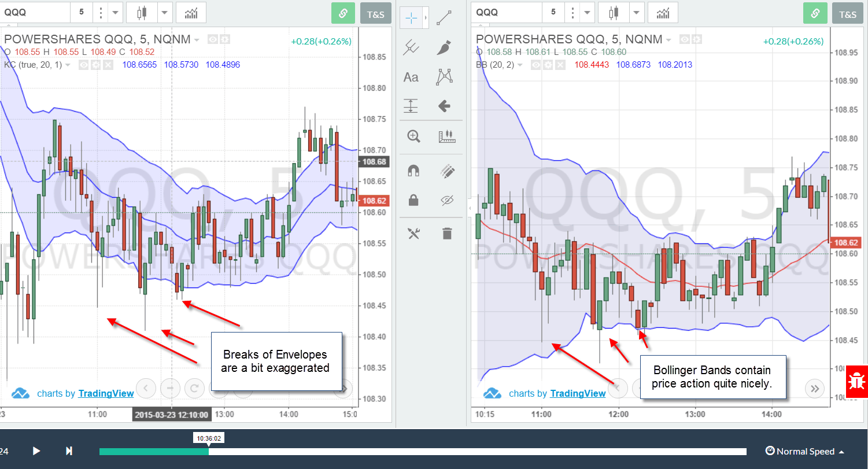The image size is (868, 469).
Task: Click green link button on left chart
Action: click(x=343, y=13)
